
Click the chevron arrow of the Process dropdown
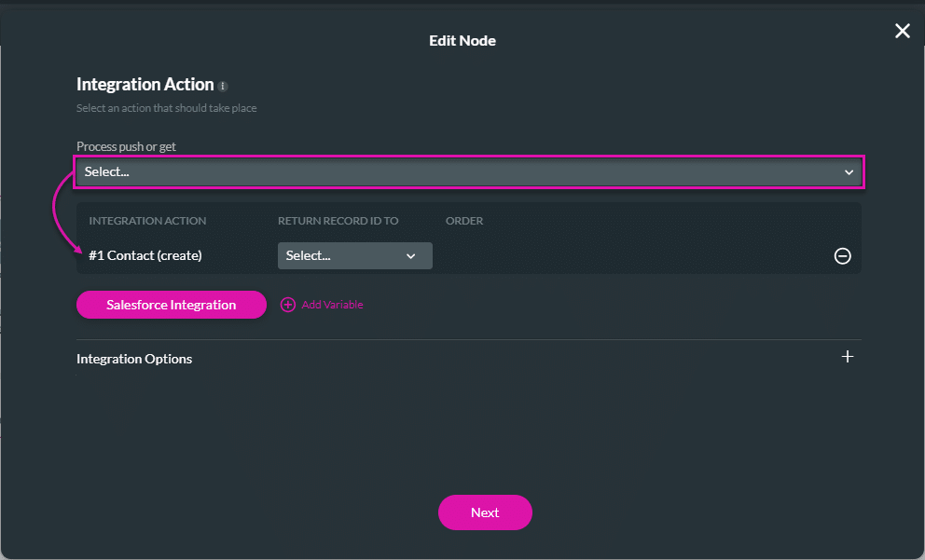849,172
